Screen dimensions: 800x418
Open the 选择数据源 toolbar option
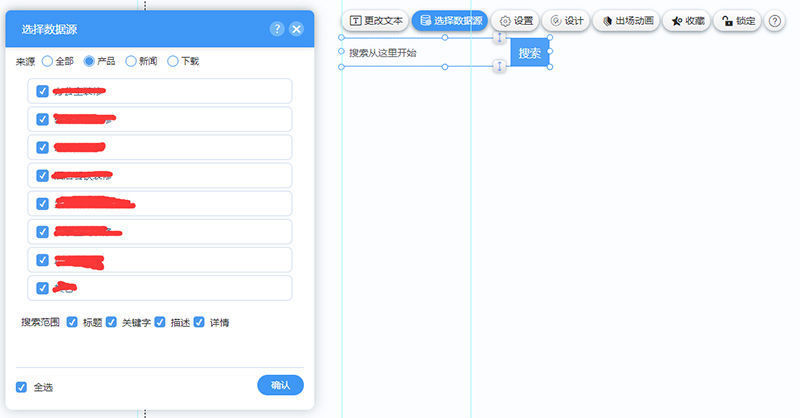[449, 21]
